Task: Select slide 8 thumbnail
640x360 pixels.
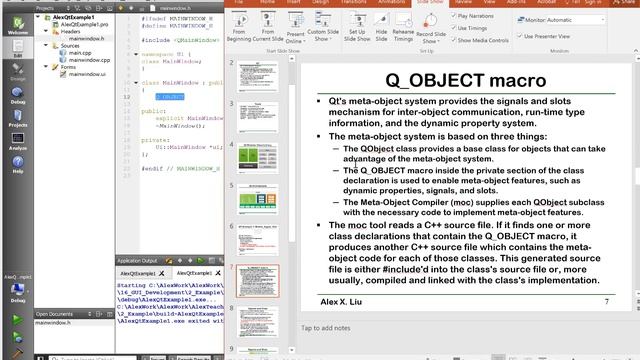Action: coord(258,322)
